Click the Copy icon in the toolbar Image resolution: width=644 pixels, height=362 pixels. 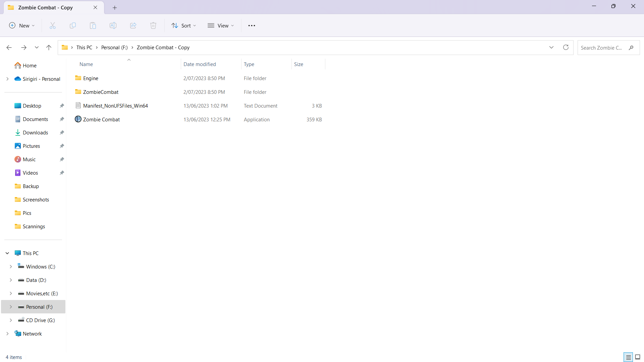(72, 25)
